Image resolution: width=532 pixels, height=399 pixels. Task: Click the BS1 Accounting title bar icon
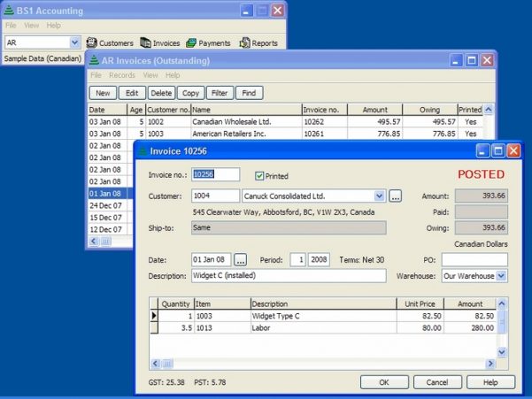(9, 10)
